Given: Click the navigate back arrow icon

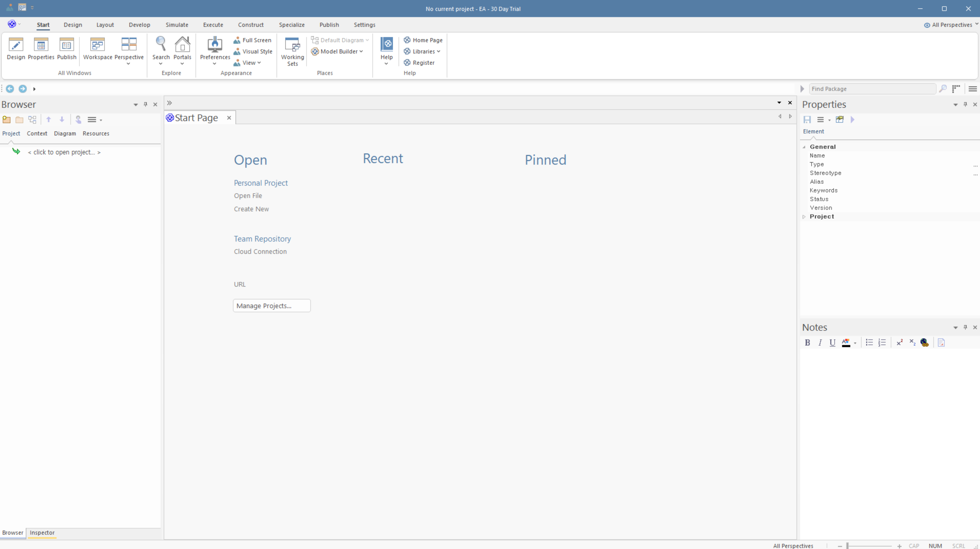Looking at the screenshot, I should click(x=10, y=89).
